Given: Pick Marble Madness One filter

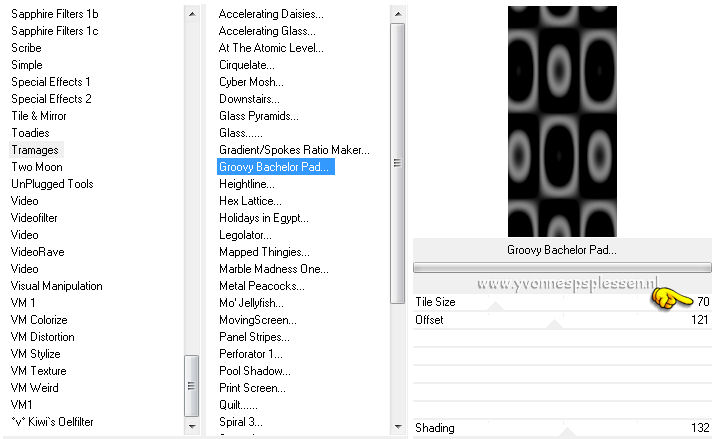Looking at the screenshot, I should (274, 269).
